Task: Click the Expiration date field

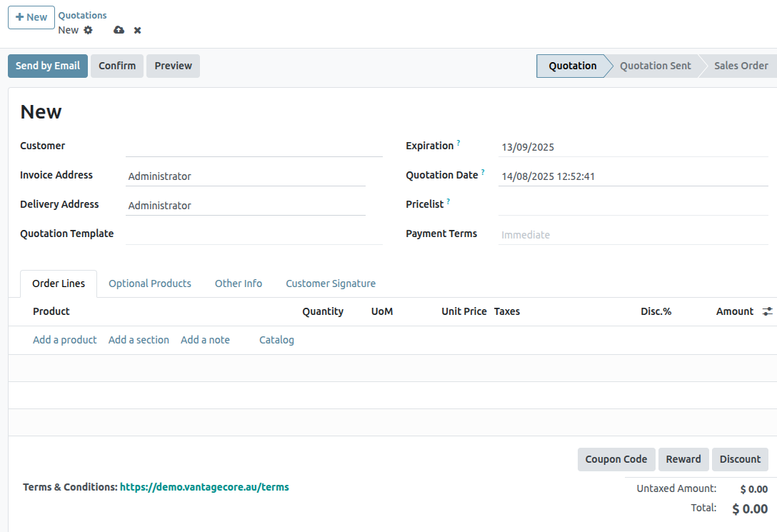Action: point(632,147)
